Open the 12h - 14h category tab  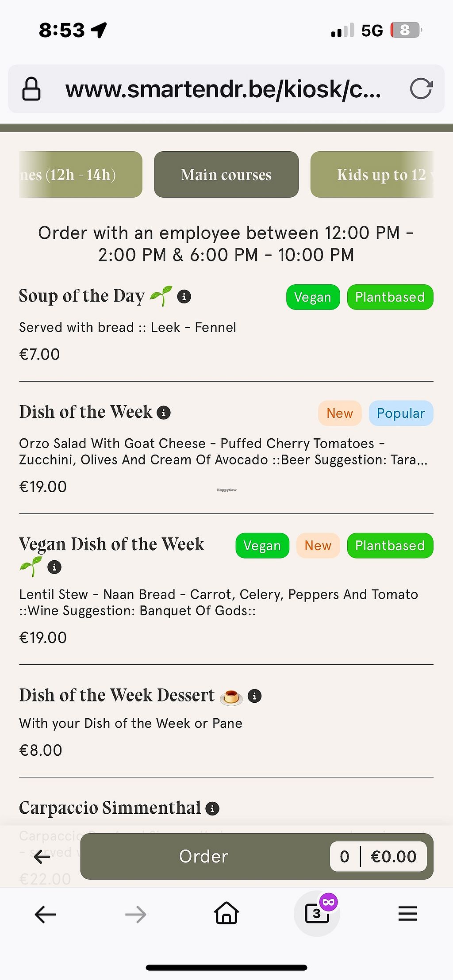pyautogui.click(x=80, y=175)
